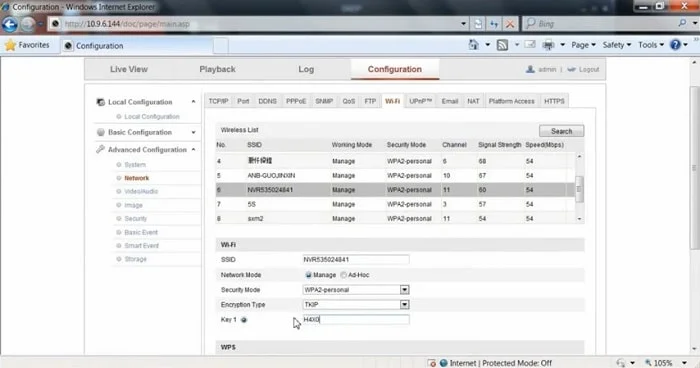Click the popup blocker icon in status bar
The image size is (700, 368).
click(432, 363)
